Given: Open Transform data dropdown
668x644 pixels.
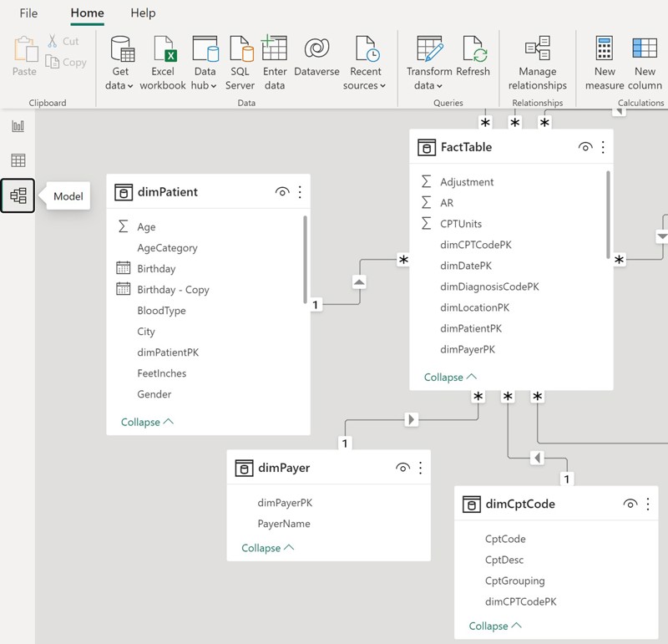Looking at the screenshot, I should [429, 63].
